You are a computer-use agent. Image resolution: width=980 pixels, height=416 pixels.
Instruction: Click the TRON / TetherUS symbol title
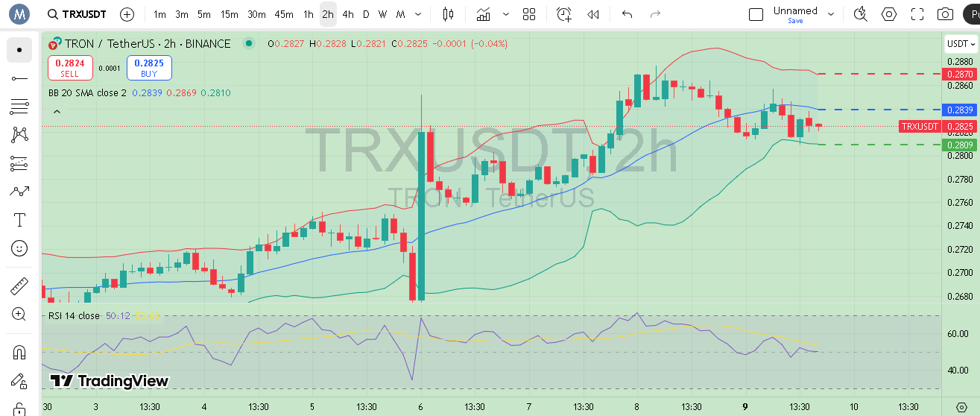point(147,44)
